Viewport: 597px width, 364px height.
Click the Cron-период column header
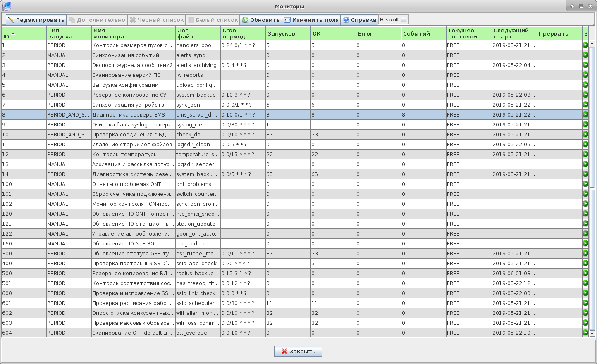point(243,33)
